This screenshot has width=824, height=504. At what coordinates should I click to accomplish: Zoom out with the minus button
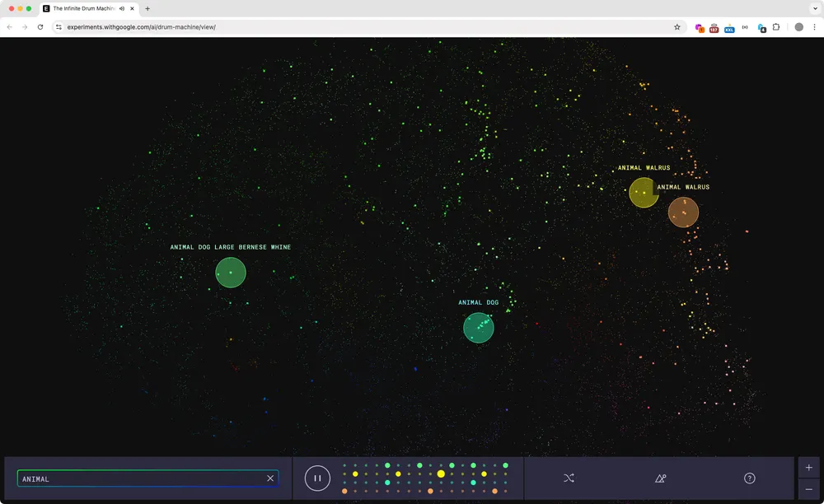809,489
